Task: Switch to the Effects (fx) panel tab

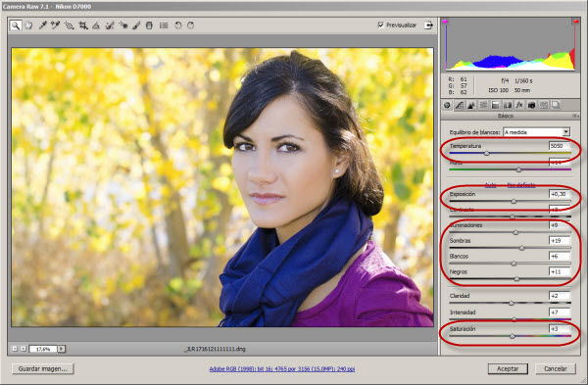Action: tap(519, 106)
